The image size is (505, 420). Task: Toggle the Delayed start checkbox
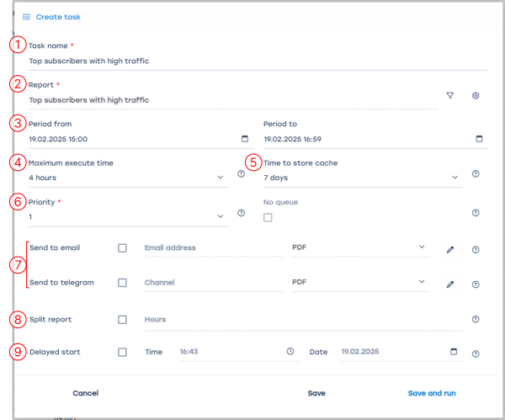coord(122,352)
